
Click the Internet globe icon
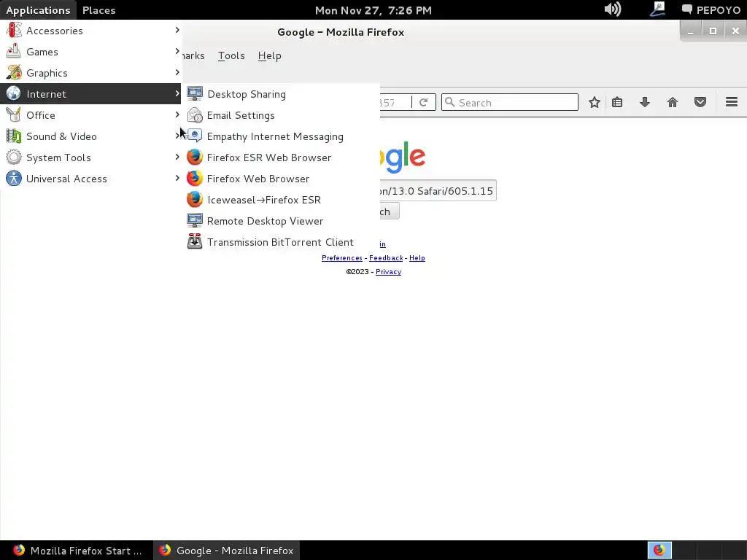[14, 93]
